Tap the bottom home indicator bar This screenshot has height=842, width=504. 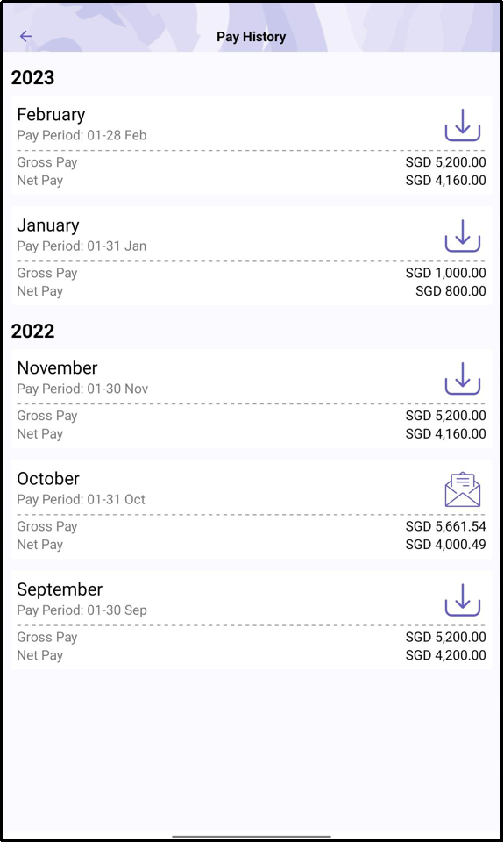pyautogui.click(x=252, y=837)
